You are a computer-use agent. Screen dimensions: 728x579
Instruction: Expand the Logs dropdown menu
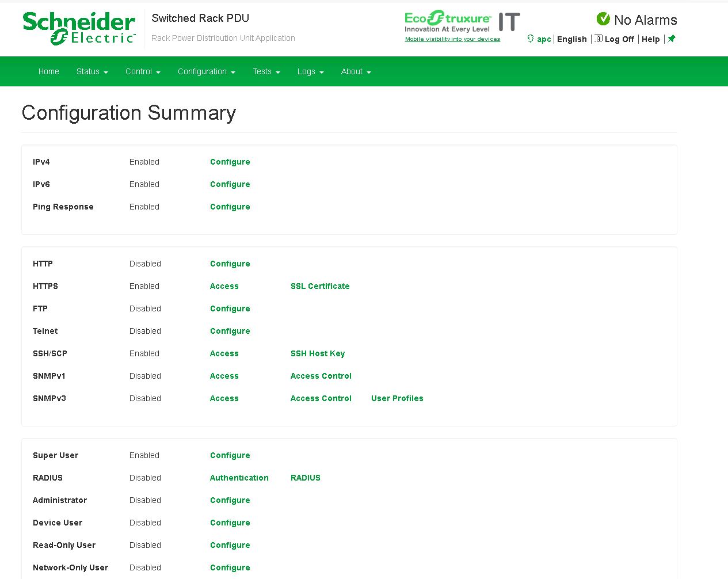tap(311, 71)
